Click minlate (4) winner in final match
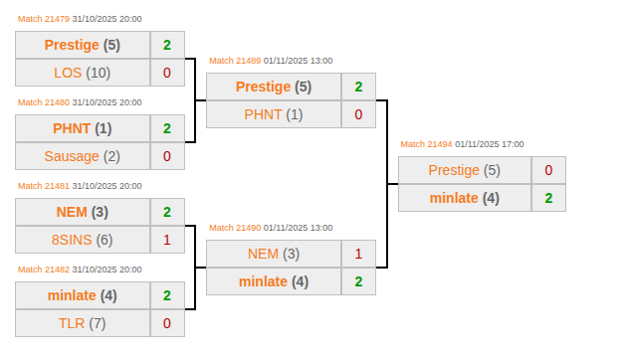629x364 pixels. point(465,198)
